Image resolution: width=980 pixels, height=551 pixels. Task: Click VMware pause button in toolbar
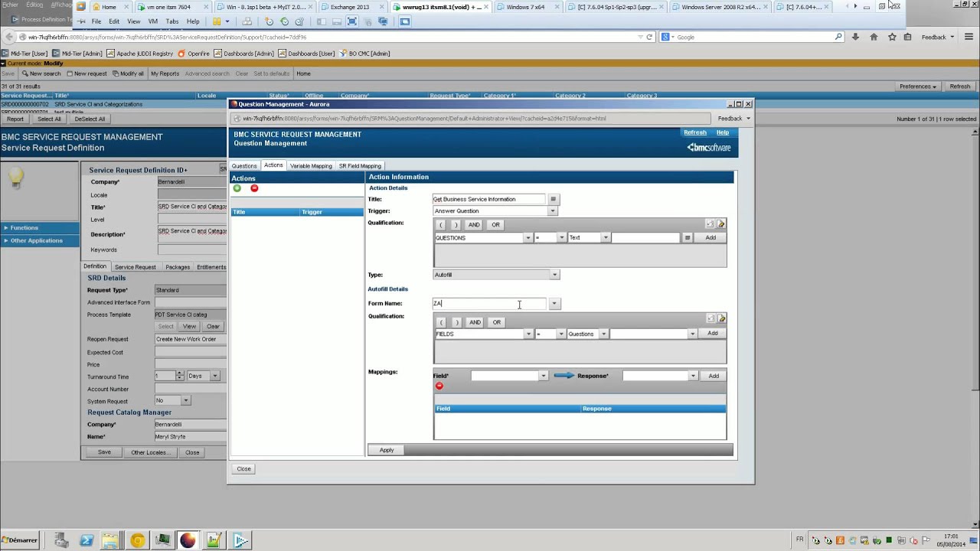click(x=217, y=21)
